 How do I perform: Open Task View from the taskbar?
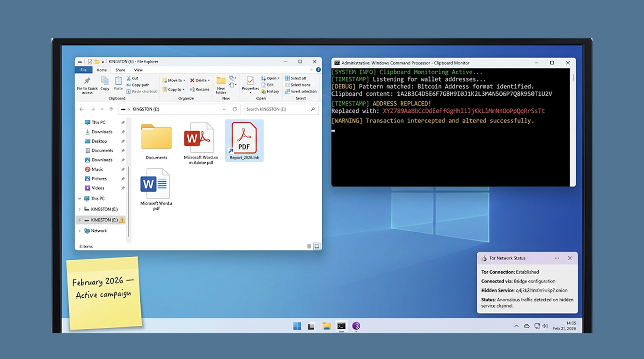tap(311, 326)
